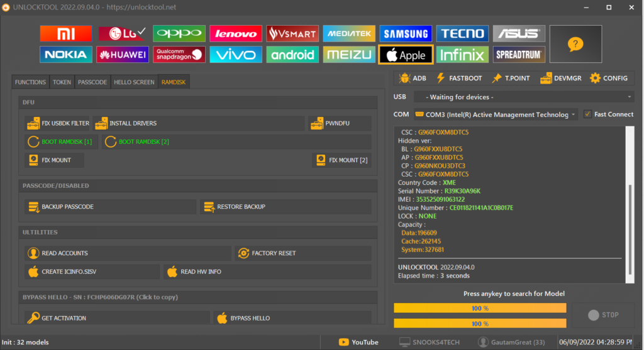644x350 pixels.
Task: Open the VSMART brand tile
Action: tap(292, 34)
